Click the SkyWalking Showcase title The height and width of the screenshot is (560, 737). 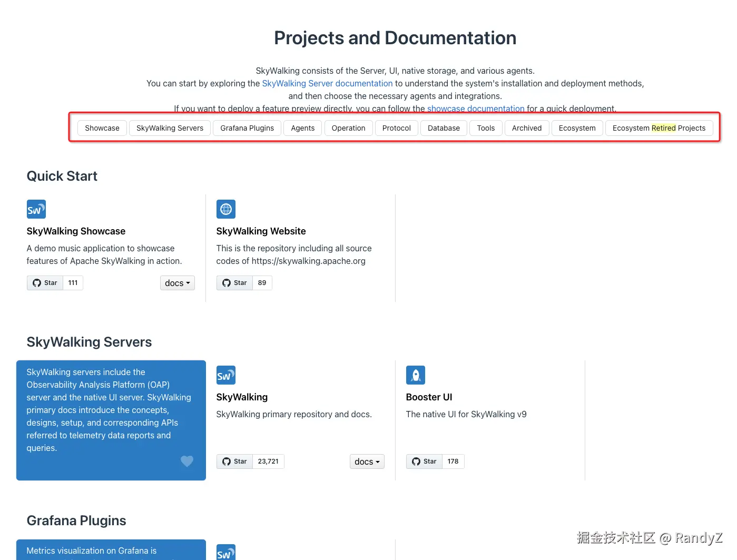click(x=76, y=231)
